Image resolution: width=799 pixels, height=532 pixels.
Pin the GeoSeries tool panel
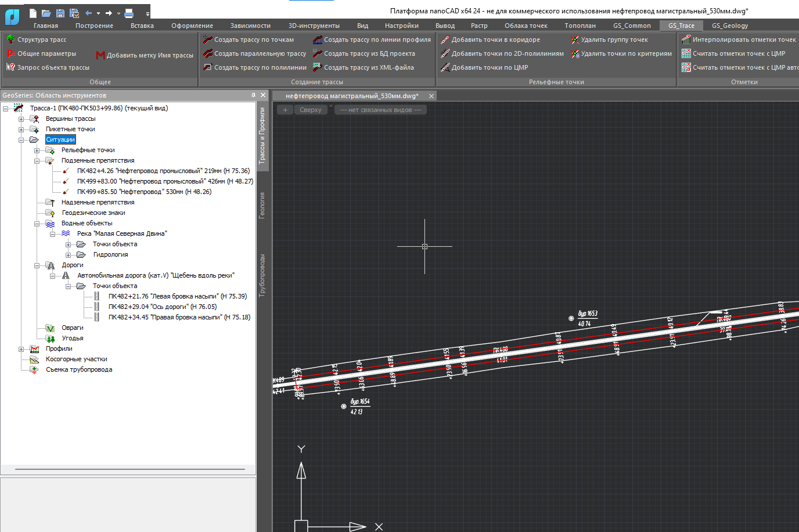(253, 95)
